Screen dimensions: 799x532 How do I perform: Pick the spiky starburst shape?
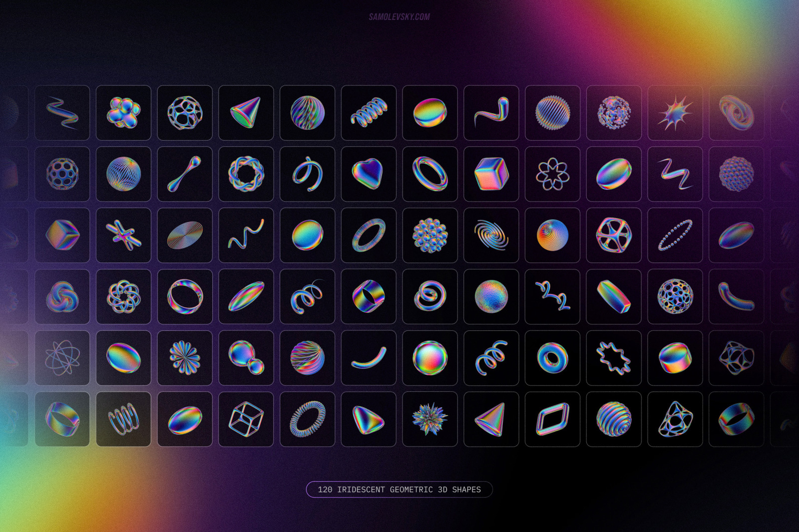(675, 113)
